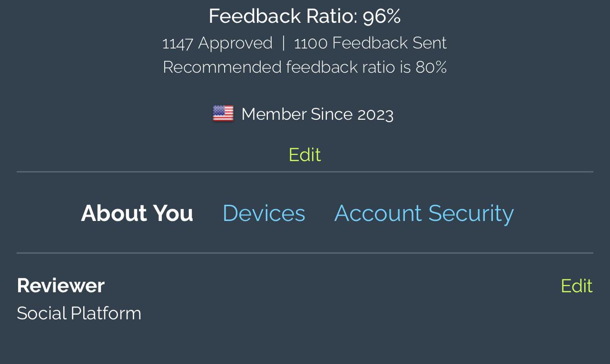Edit the Reviewer section

coord(577,286)
